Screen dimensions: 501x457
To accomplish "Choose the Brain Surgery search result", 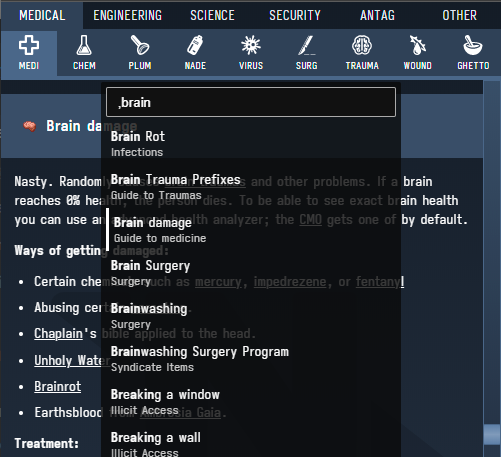I will 251,273.
